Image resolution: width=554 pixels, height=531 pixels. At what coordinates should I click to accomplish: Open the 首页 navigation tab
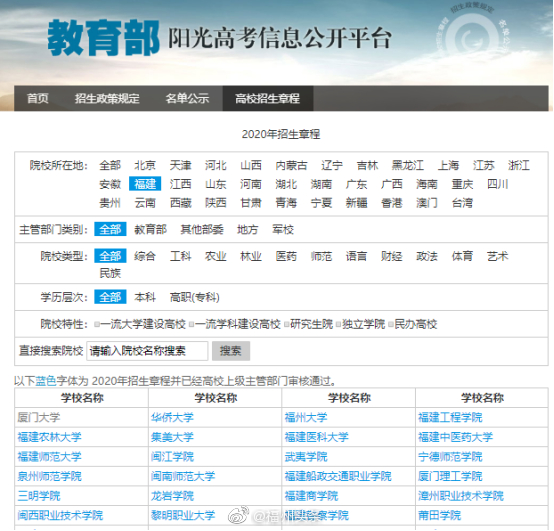38,98
